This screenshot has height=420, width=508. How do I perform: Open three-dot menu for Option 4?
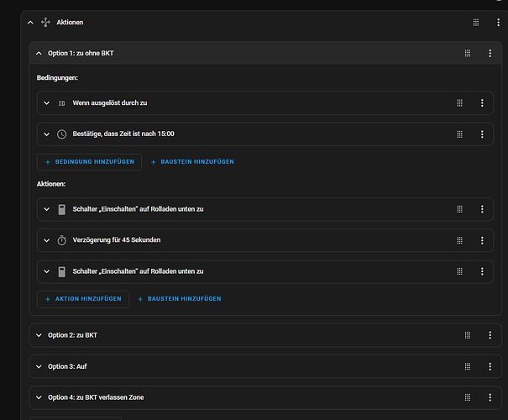(x=490, y=397)
